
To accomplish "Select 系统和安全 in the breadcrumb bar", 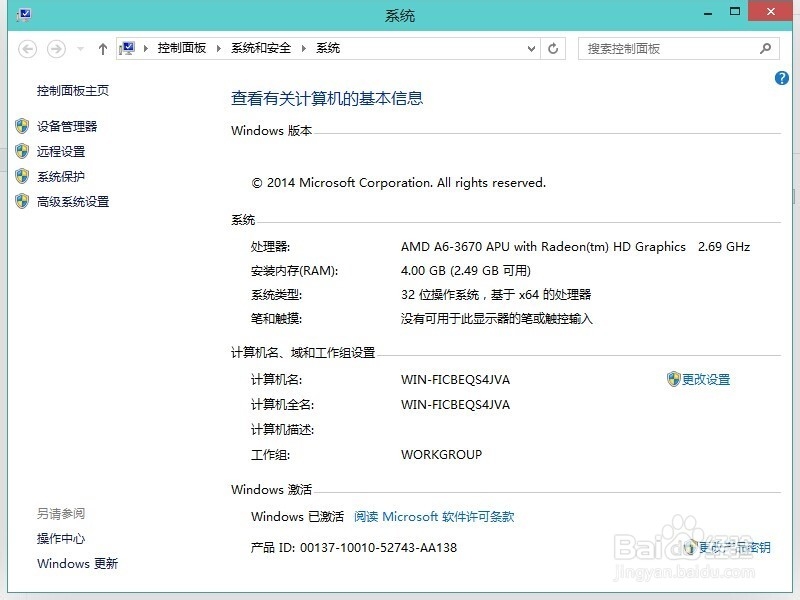I will [x=258, y=48].
